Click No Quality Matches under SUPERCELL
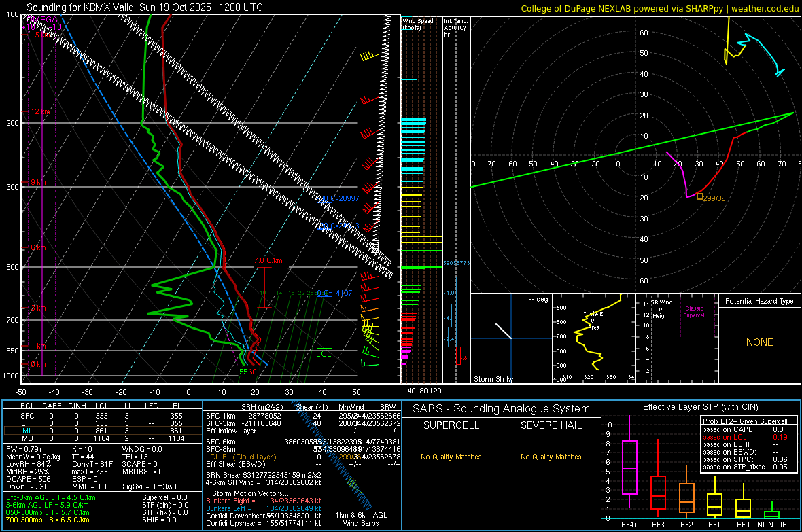The image size is (802, 532). [451, 457]
